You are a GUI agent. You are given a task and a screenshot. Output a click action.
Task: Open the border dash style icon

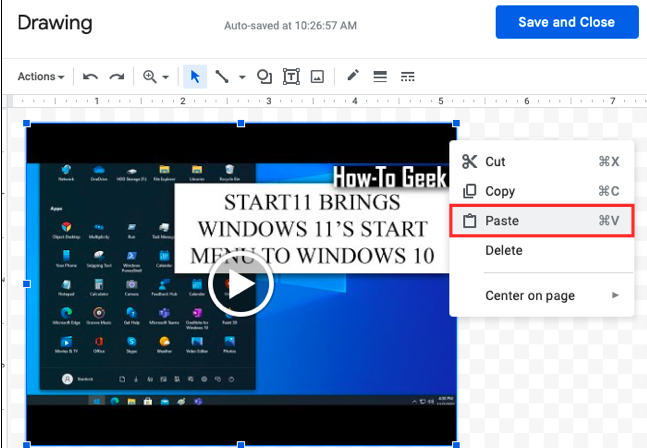[408, 77]
